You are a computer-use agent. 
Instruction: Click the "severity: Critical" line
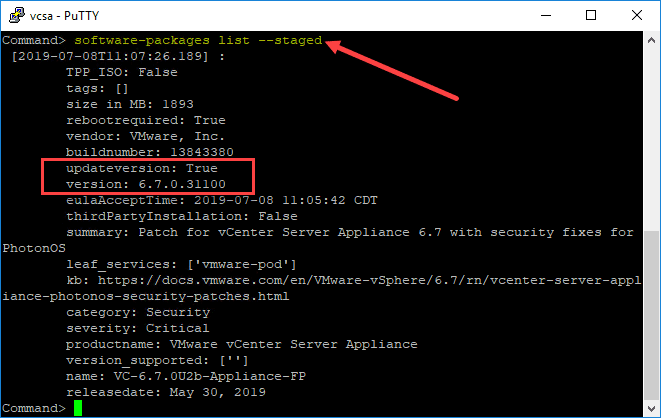click(137, 328)
